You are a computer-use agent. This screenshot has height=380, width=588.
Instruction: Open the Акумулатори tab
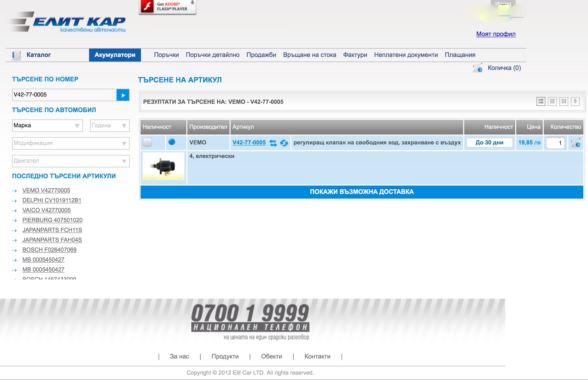tap(115, 55)
